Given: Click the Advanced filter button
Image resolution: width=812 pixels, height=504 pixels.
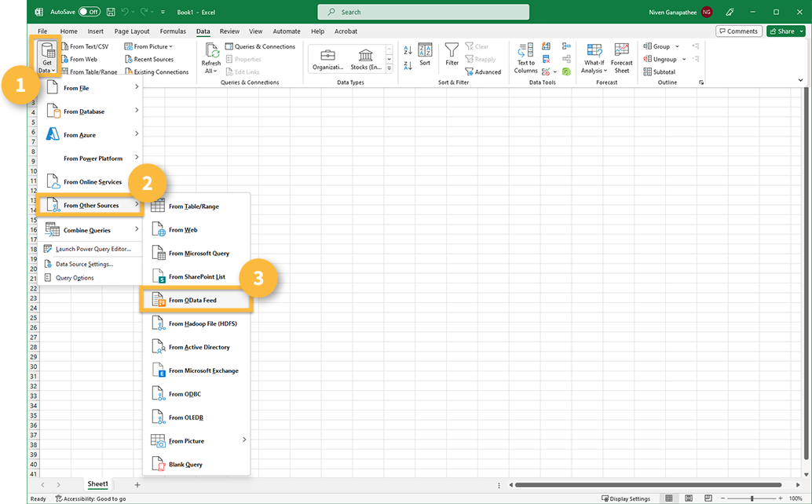Looking at the screenshot, I should (483, 72).
